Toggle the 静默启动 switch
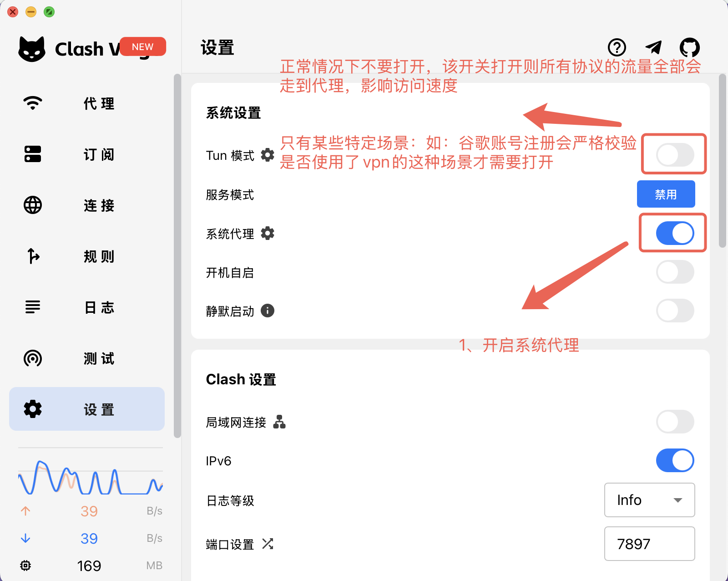The width and height of the screenshot is (728, 581). point(675,311)
